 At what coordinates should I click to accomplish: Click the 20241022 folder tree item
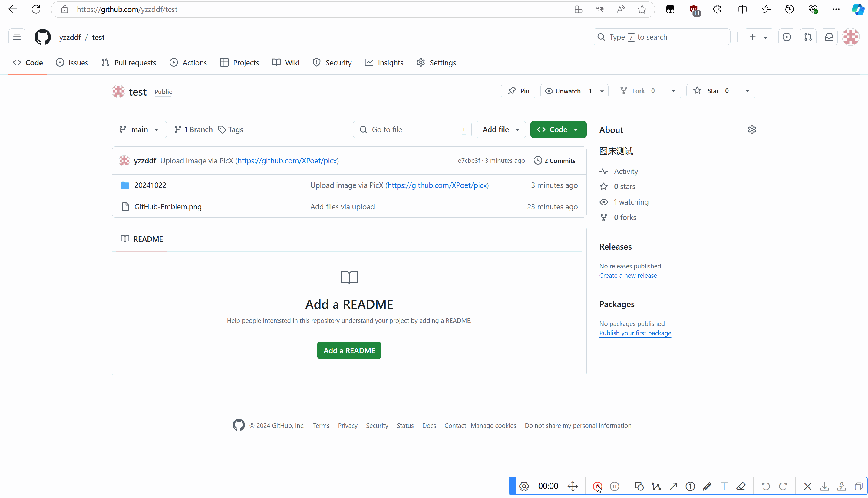[x=150, y=185]
